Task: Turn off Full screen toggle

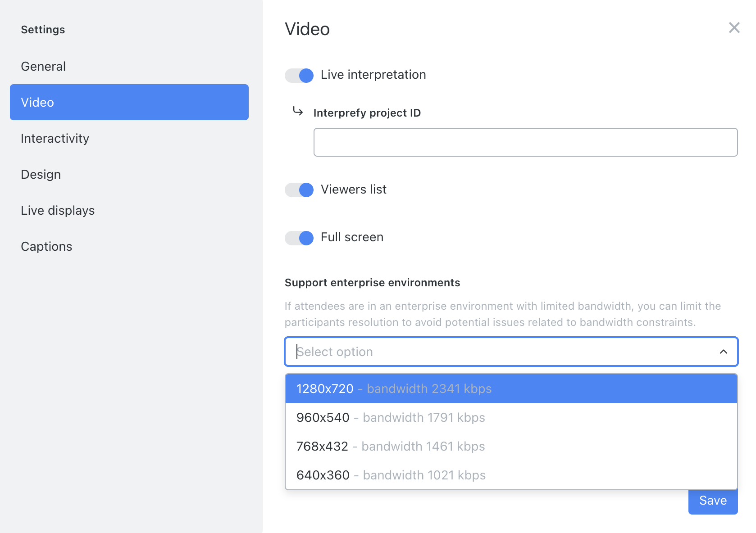Action: (x=299, y=238)
